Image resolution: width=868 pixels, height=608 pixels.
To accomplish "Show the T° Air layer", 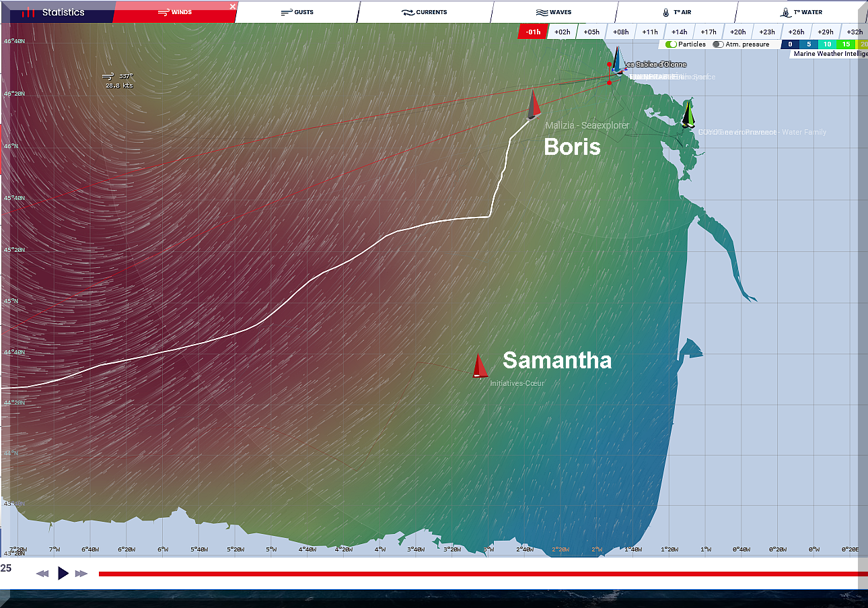I will coord(676,12).
